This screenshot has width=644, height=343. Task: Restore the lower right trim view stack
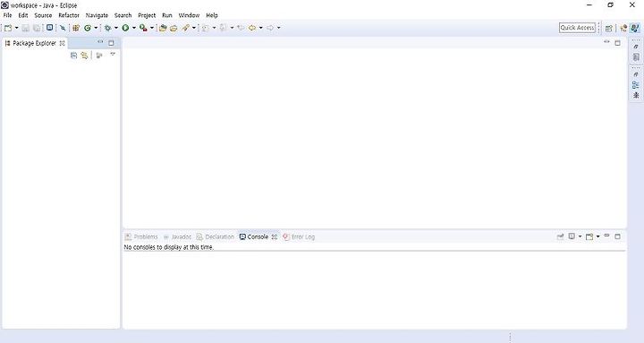pos(636,74)
